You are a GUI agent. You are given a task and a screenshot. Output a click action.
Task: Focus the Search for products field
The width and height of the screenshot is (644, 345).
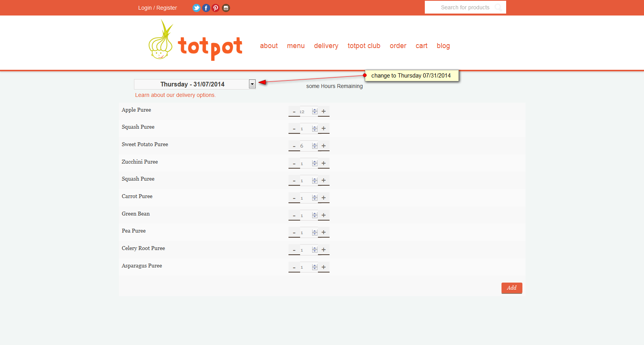tap(465, 7)
